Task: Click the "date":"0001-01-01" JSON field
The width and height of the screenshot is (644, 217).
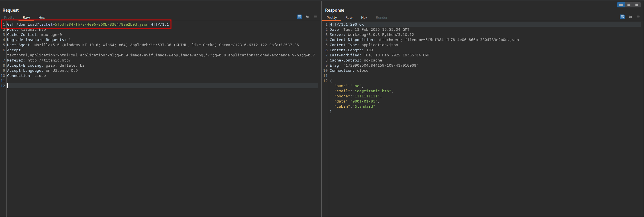Action: point(357,101)
